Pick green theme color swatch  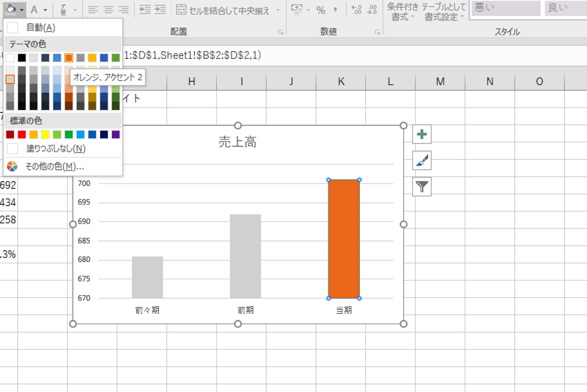[116, 58]
